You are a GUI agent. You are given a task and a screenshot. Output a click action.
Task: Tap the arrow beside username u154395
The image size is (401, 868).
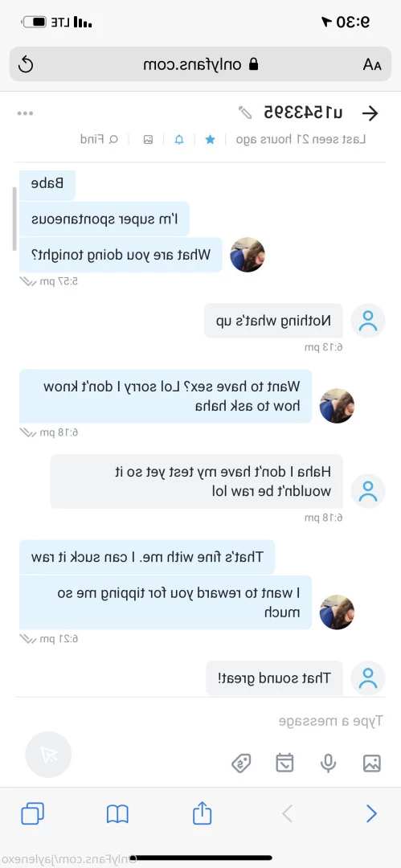point(370,113)
